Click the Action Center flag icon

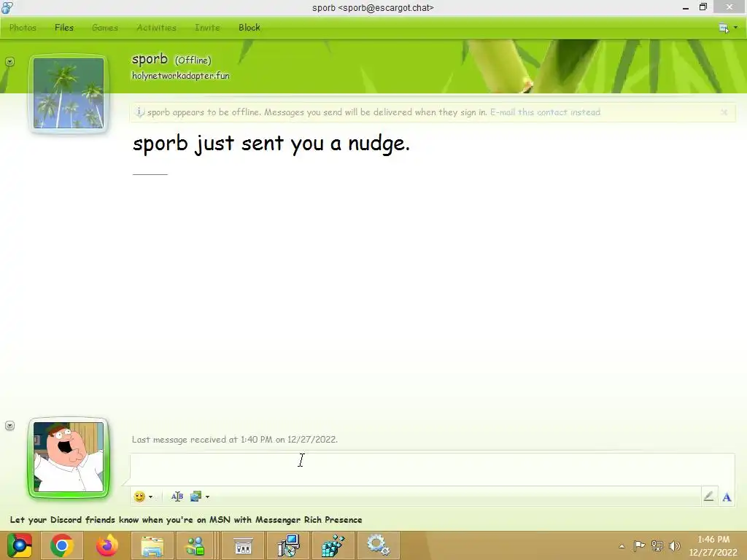coord(639,545)
